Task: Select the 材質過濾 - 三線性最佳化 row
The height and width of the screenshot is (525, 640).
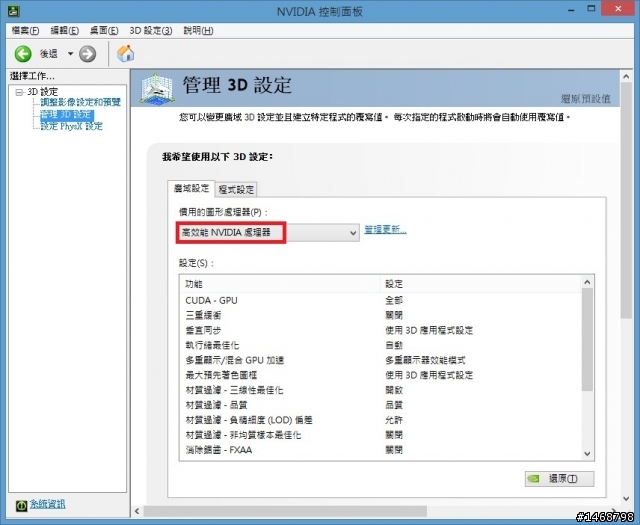Action: 380,390
